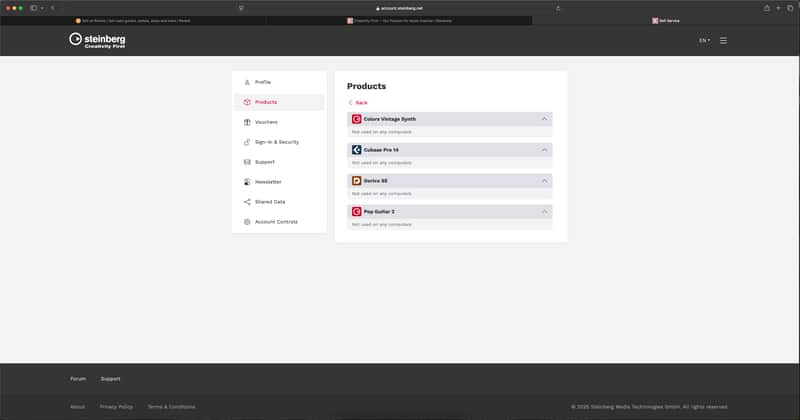Open the EN language dropdown
The width and height of the screenshot is (800, 420).
click(x=704, y=40)
